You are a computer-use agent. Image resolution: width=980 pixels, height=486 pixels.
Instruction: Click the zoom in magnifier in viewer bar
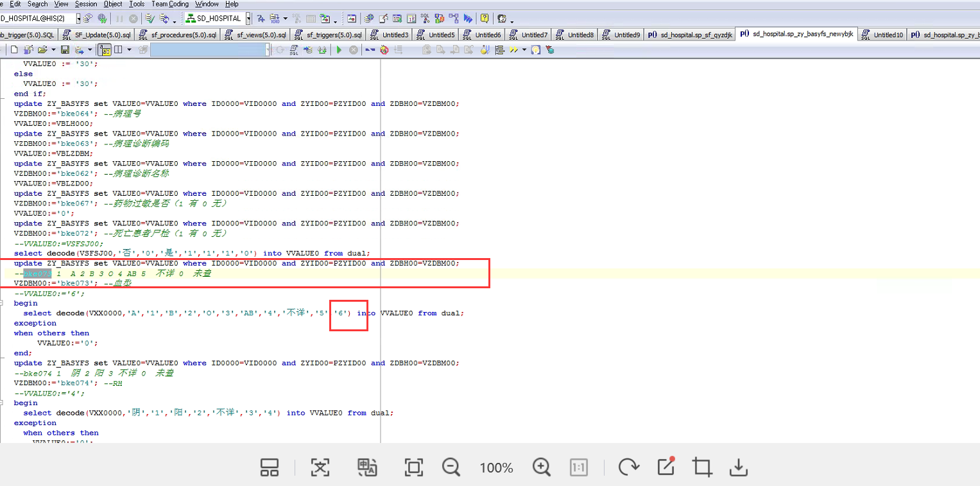[542, 467]
